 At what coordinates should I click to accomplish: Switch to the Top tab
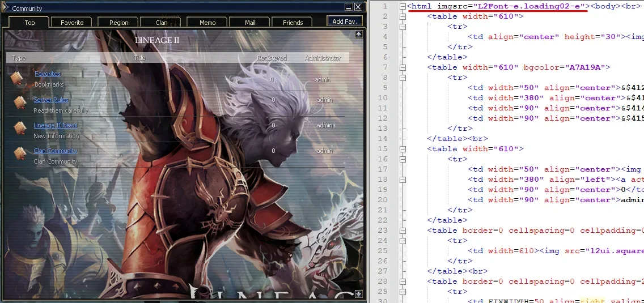(x=29, y=23)
